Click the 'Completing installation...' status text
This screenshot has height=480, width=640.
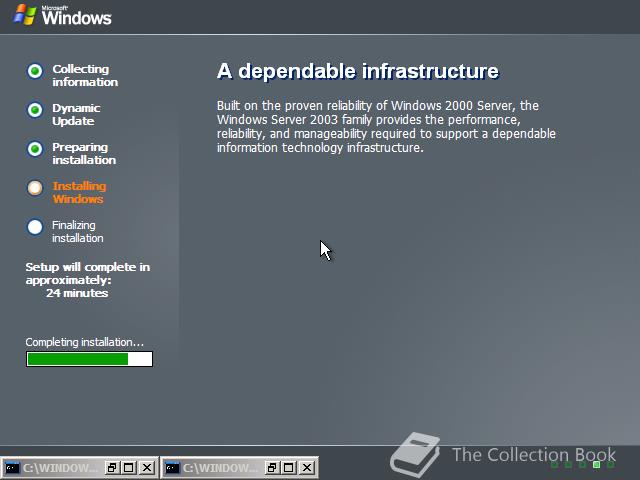84,342
